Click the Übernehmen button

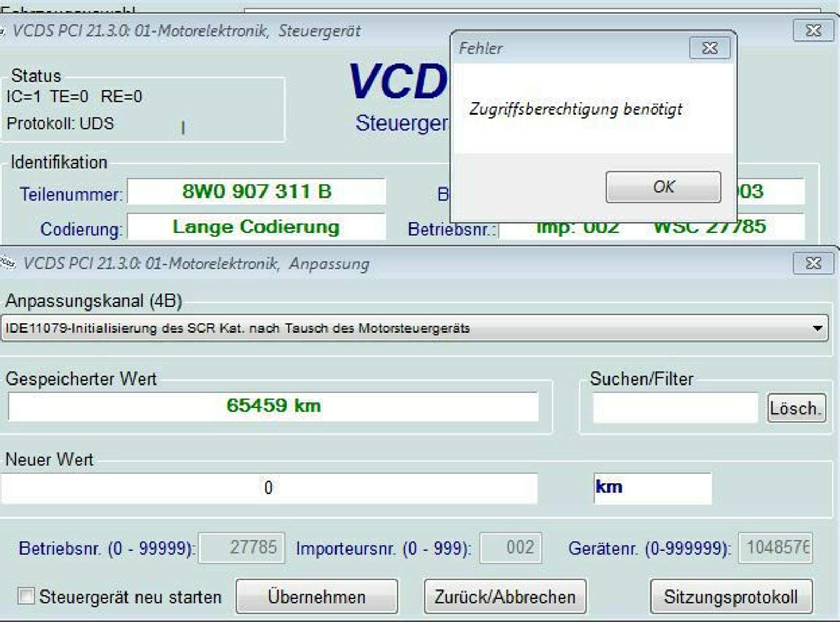click(x=317, y=596)
